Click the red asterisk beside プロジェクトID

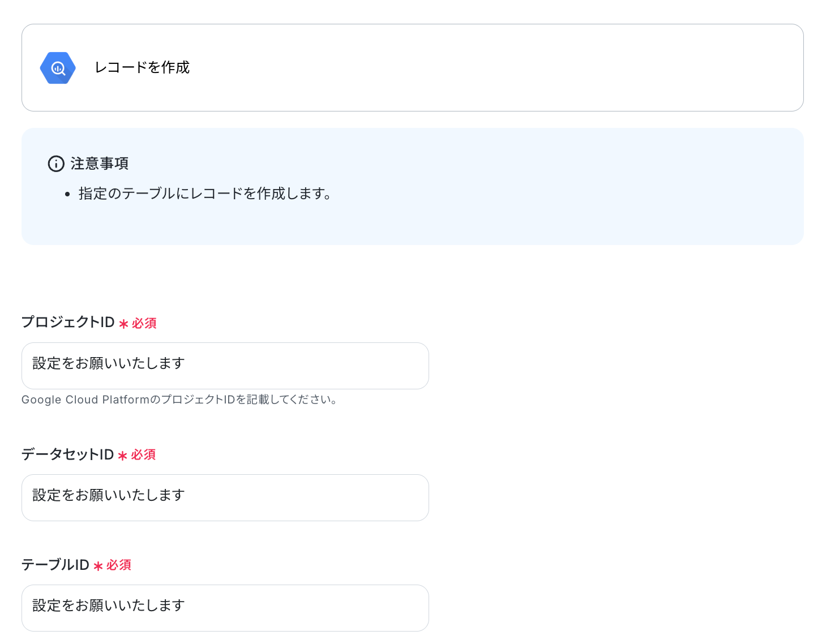click(123, 324)
